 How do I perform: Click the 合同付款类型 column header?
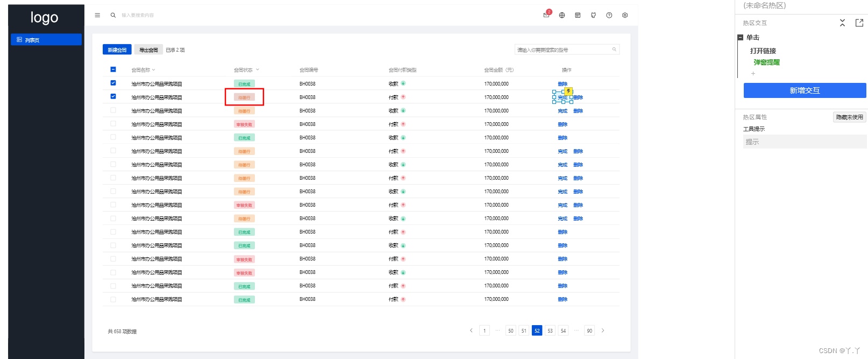[x=403, y=70]
